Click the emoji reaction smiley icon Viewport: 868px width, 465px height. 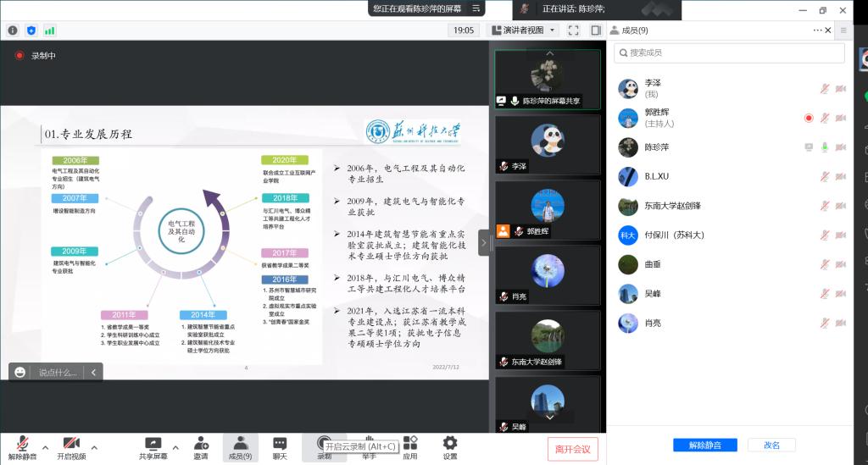point(19,372)
